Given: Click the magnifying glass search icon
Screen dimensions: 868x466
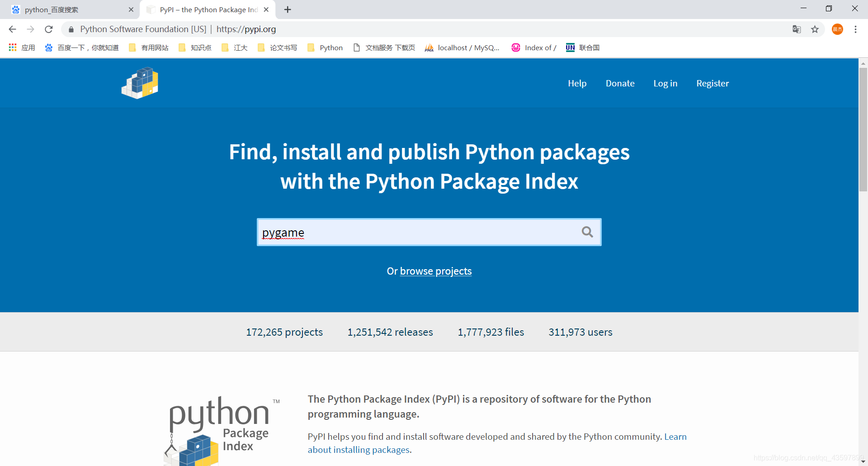Looking at the screenshot, I should click(x=587, y=232).
